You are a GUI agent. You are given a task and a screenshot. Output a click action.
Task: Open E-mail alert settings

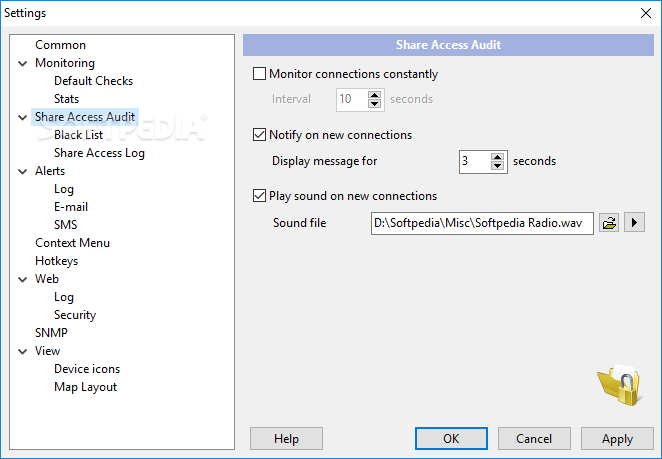pyautogui.click(x=71, y=207)
